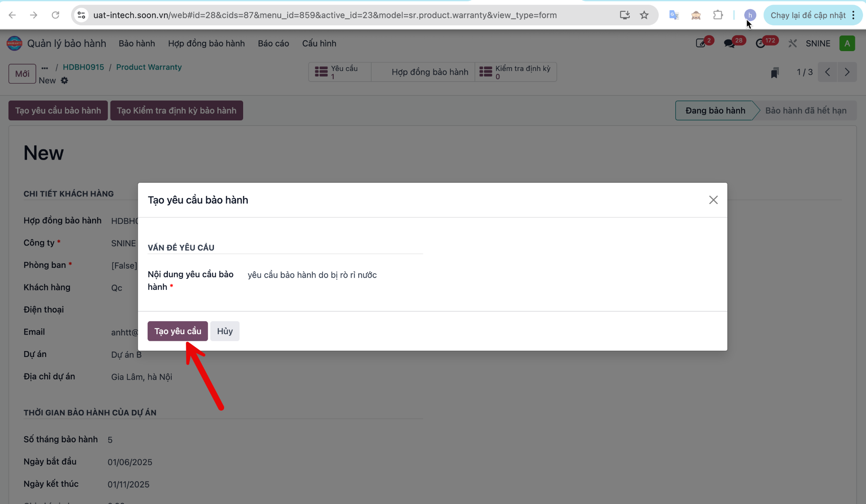Open the Báo cáo menu
866x504 pixels.
pyautogui.click(x=274, y=44)
